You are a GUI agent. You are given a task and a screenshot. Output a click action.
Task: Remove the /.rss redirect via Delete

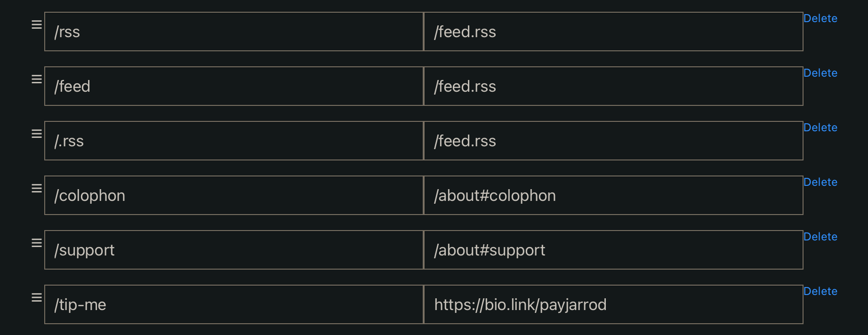(x=820, y=128)
